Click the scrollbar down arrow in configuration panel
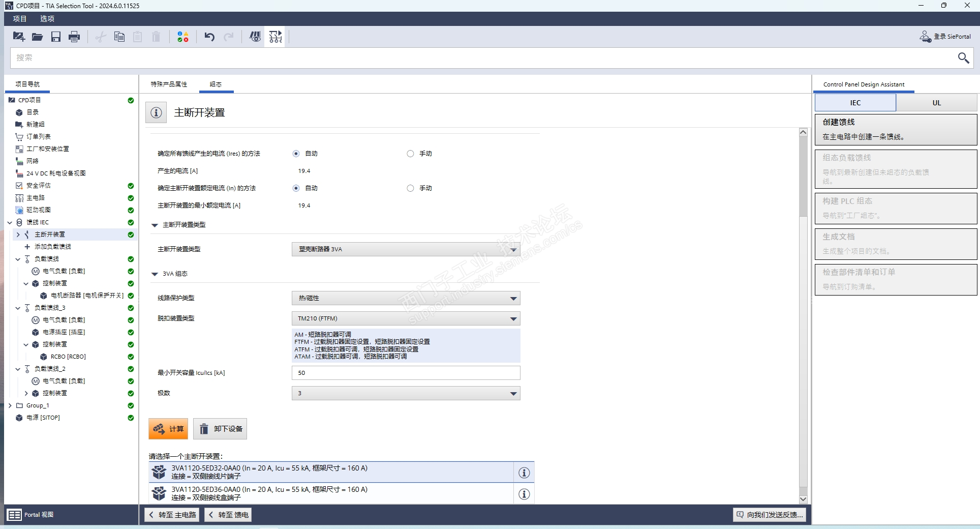This screenshot has height=529, width=980. click(803, 499)
